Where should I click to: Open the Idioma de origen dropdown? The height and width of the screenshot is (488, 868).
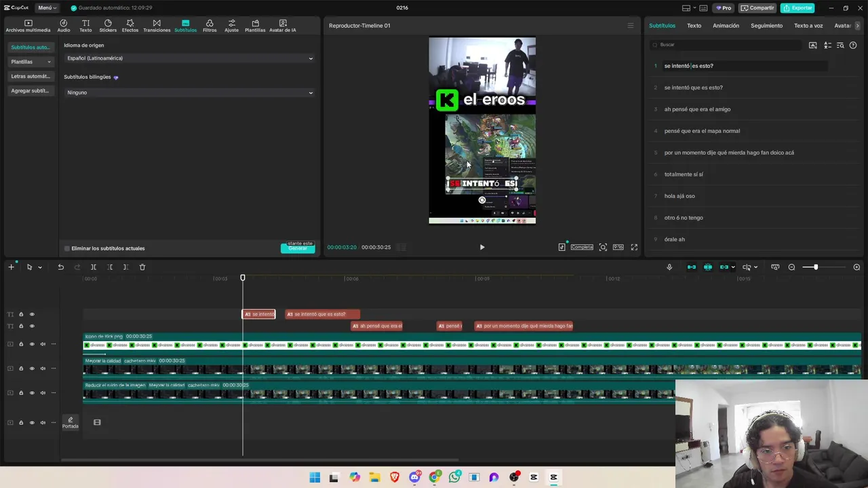pos(189,58)
